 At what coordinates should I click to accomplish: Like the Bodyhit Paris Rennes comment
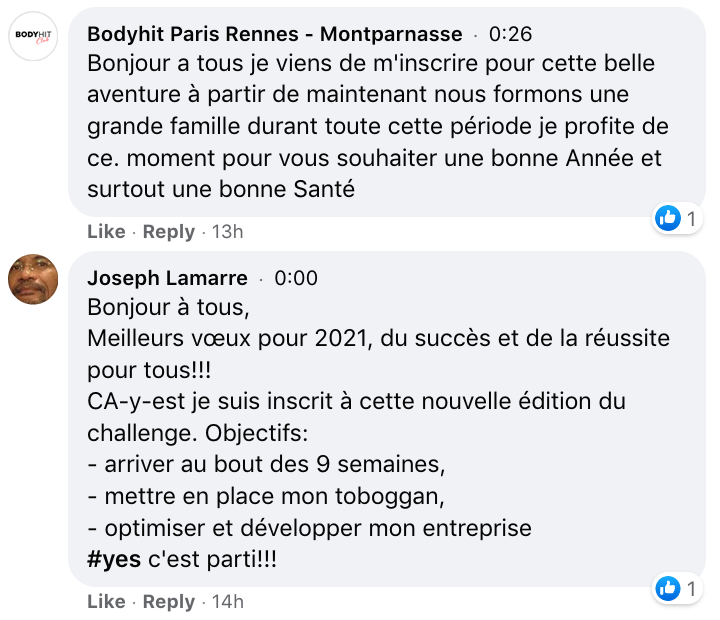[x=106, y=232]
